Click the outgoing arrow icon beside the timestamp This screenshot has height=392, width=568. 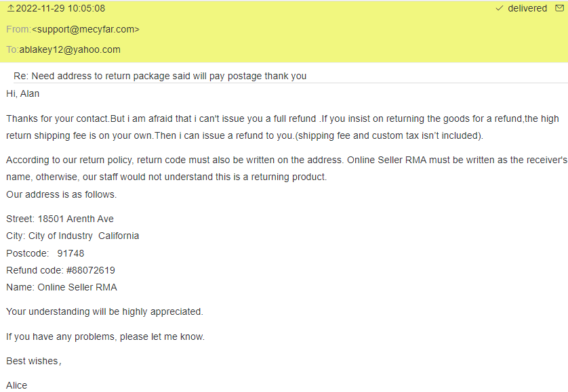(10, 9)
